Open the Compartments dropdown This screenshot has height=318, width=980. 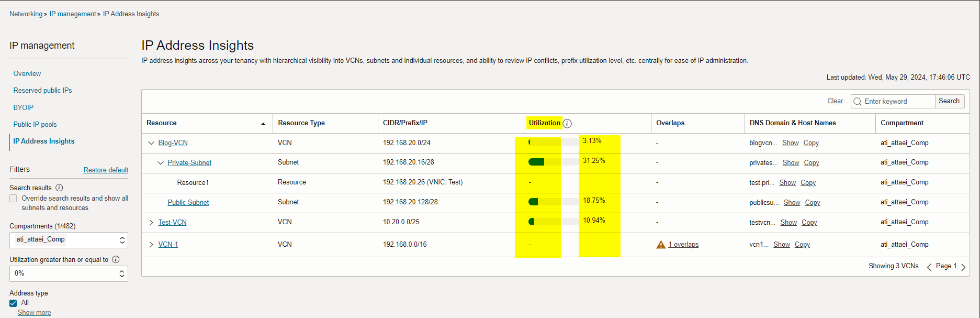click(69, 240)
